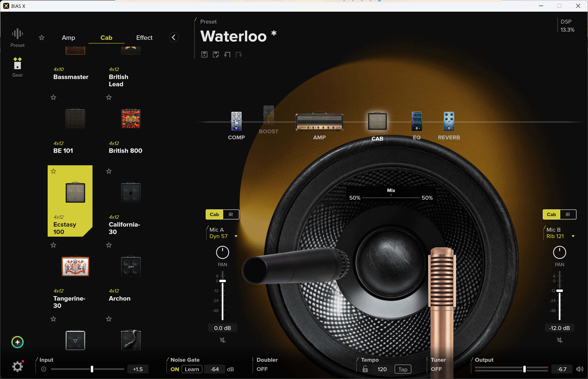Image resolution: width=588 pixels, height=379 pixels.
Task: Click the Mic B PAN knob
Action: point(559,252)
